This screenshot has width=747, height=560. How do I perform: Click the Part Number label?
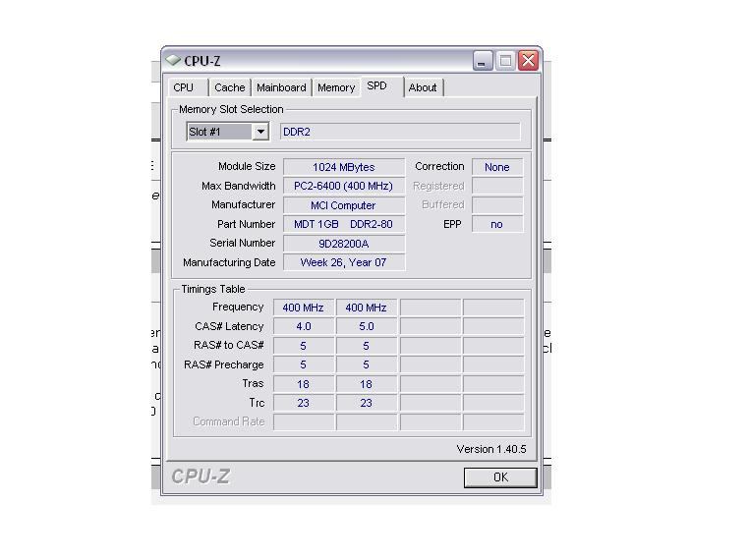pos(246,224)
